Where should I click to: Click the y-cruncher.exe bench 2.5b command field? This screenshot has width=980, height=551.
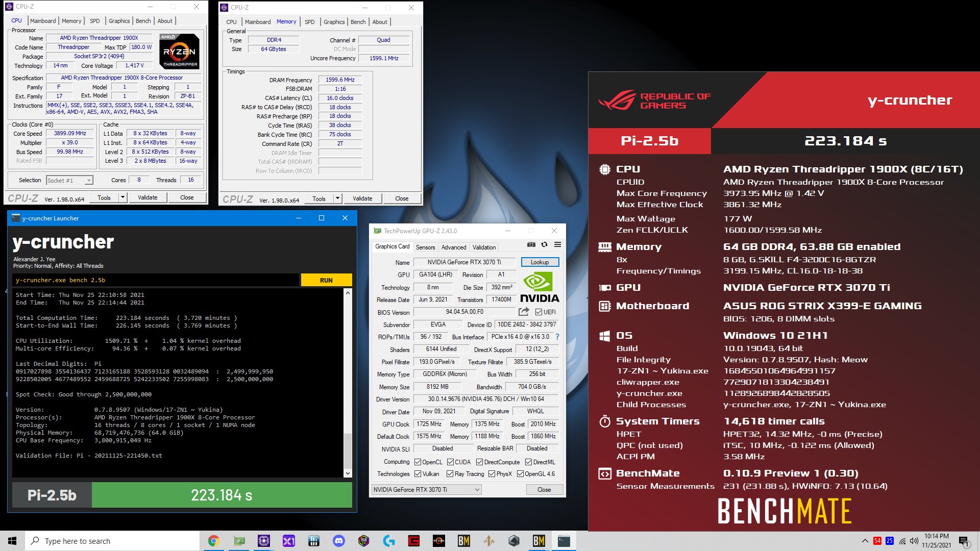(156, 280)
